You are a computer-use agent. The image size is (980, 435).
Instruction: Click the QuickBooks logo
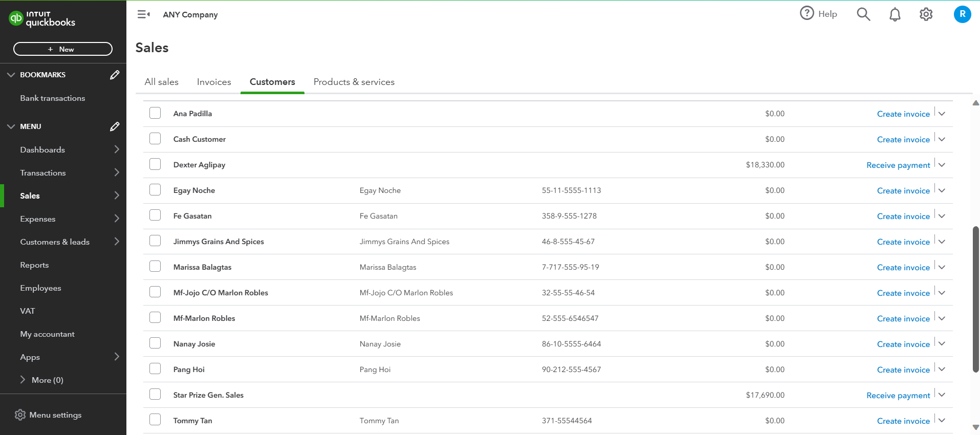point(42,18)
